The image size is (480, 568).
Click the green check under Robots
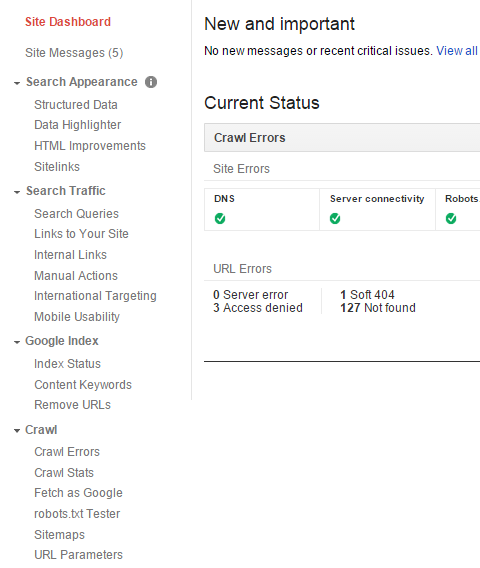(x=451, y=218)
